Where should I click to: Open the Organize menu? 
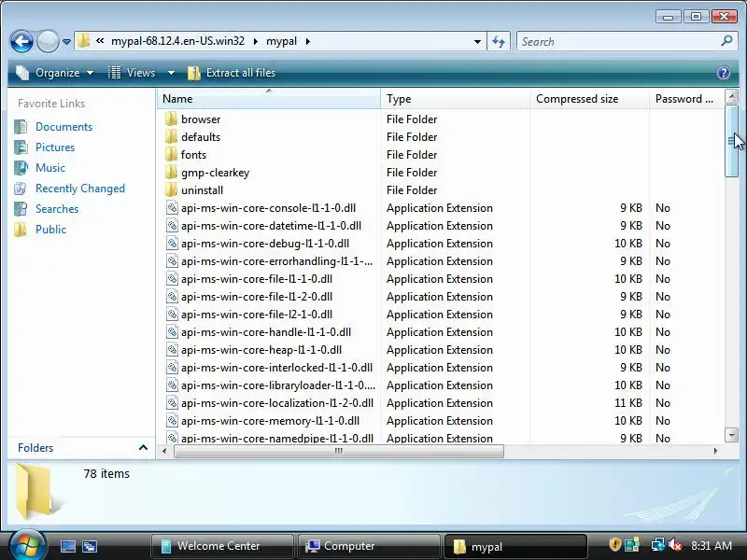(x=55, y=73)
